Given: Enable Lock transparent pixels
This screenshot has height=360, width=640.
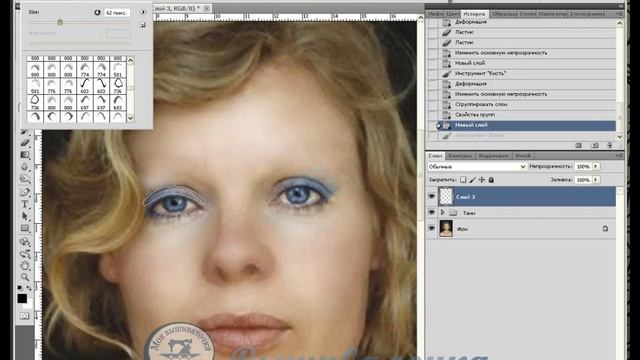Looking at the screenshot, I should (463, 180).
